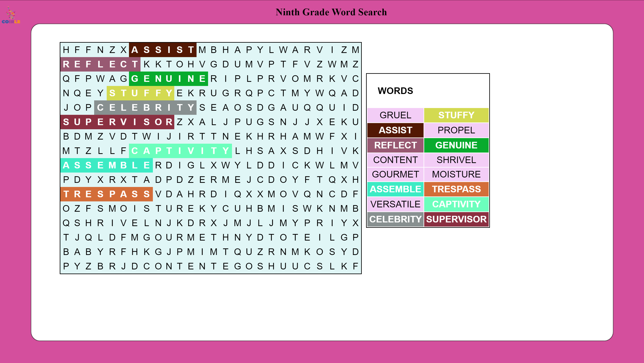Click letter M starting MOISTURE in the grid
Image resolution: width=644 pixels, height=363 pixels.
(112, 209)
